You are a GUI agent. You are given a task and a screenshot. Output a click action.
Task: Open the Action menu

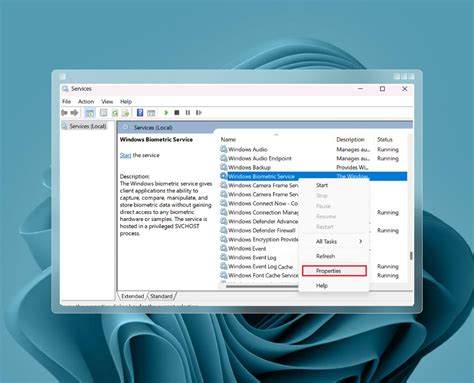point(86,101)
